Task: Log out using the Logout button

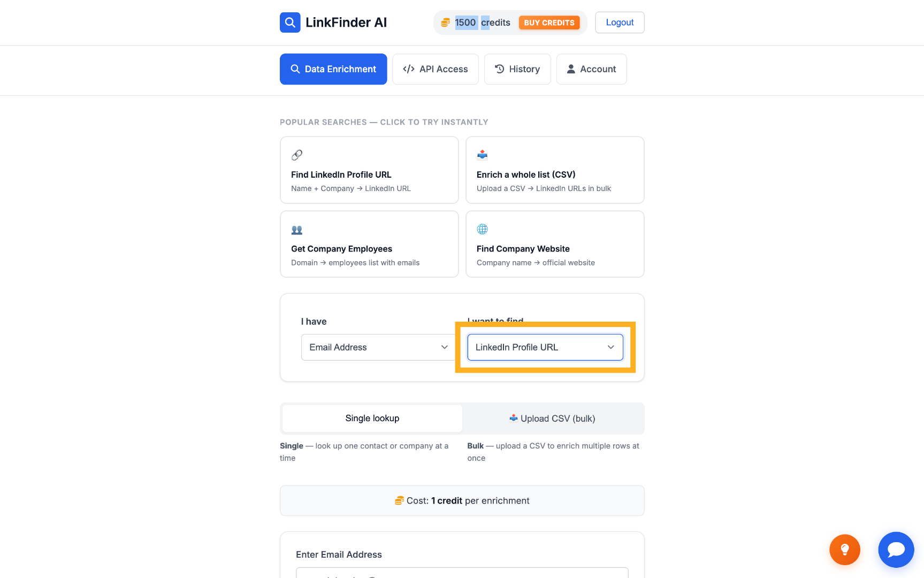Action: pyautogui.click(x=620, y=22)
